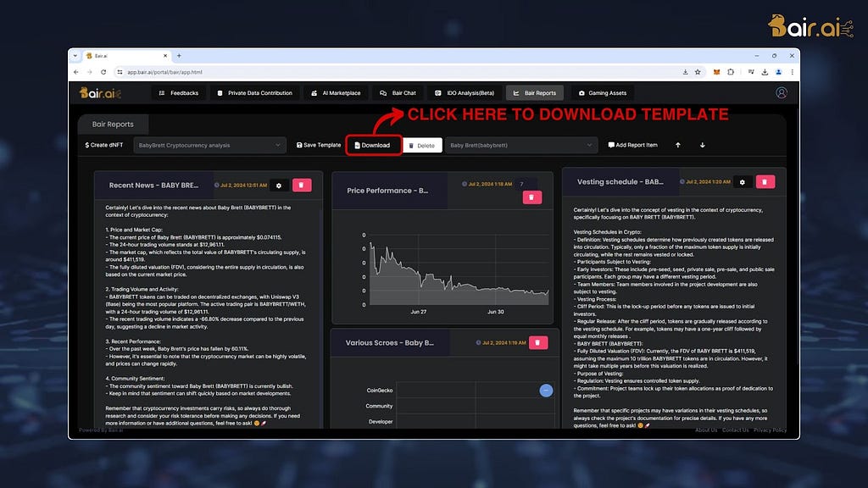Click Add Report Item
Viewport: 868px width, 488px height.
point(632,145)
